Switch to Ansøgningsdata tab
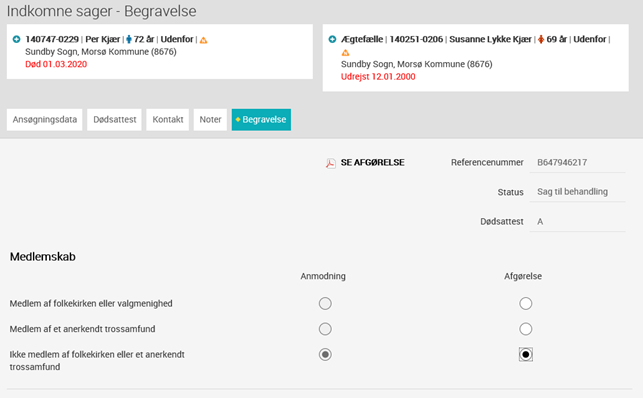The width and height of the screenshot is (643, 398). pos(45,120)
